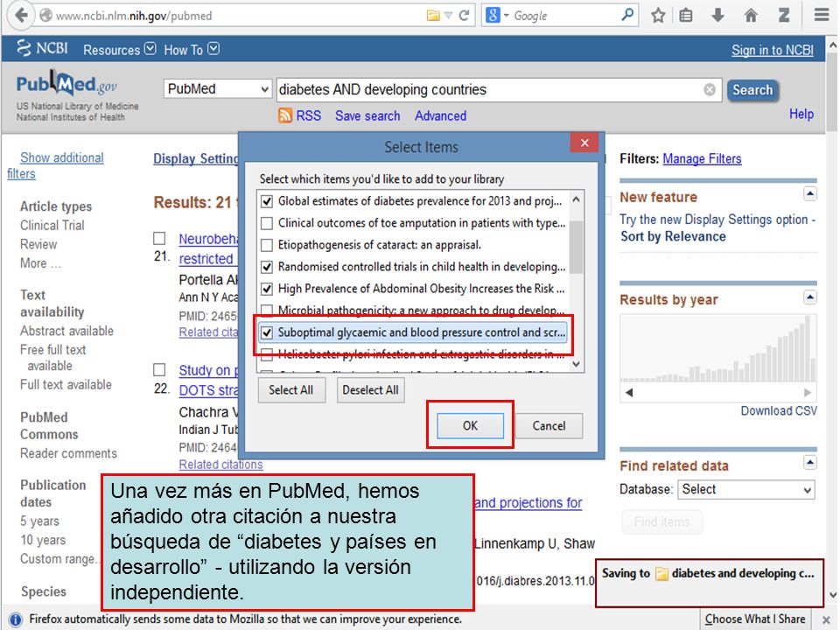Open the PubMed database dropdown

(217, 89)
